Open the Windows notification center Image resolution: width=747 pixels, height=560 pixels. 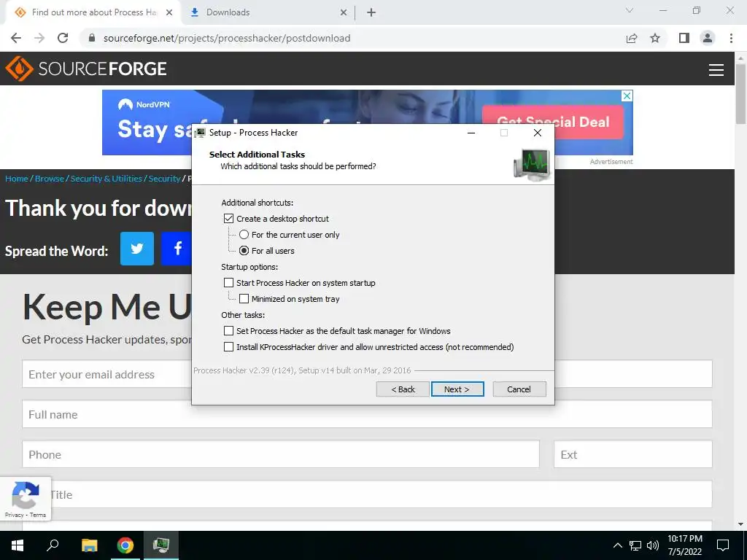723,545
